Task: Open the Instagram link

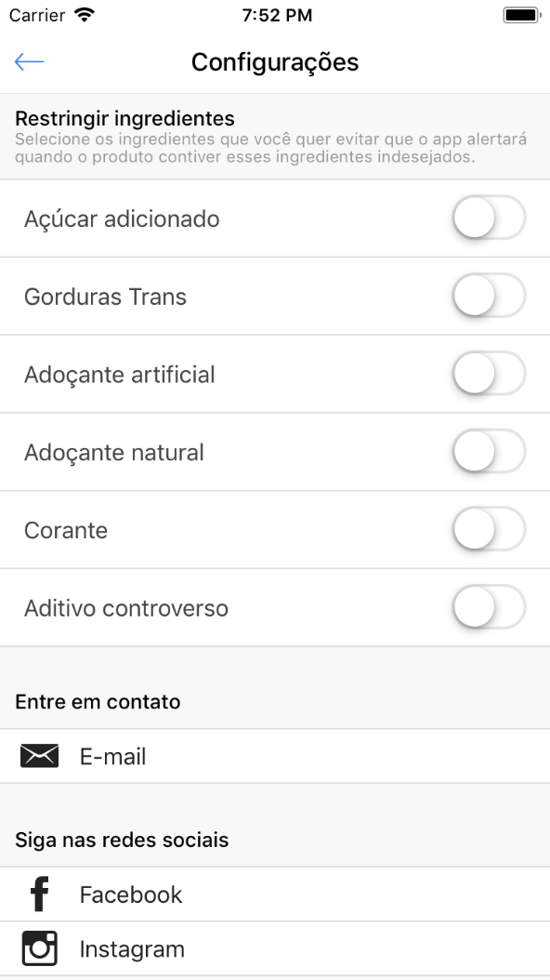Action: pos(275,948)
